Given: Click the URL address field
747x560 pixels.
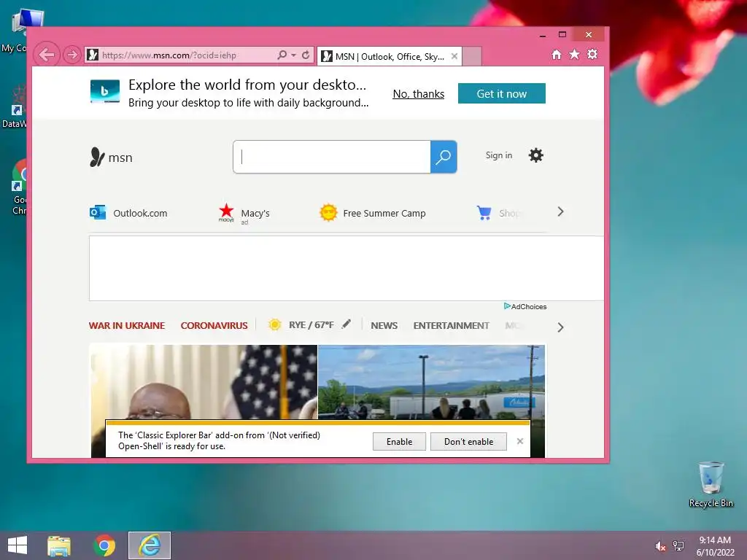Looking at the screenshot, I should [180, 55].
